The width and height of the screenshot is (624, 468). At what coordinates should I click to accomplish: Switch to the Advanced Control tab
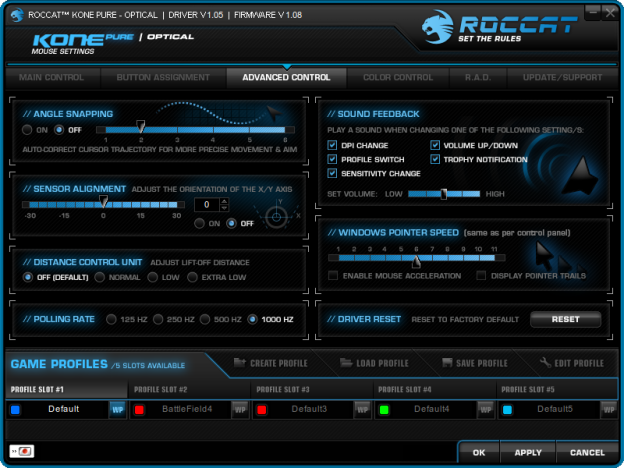click(x=287, y=78)
